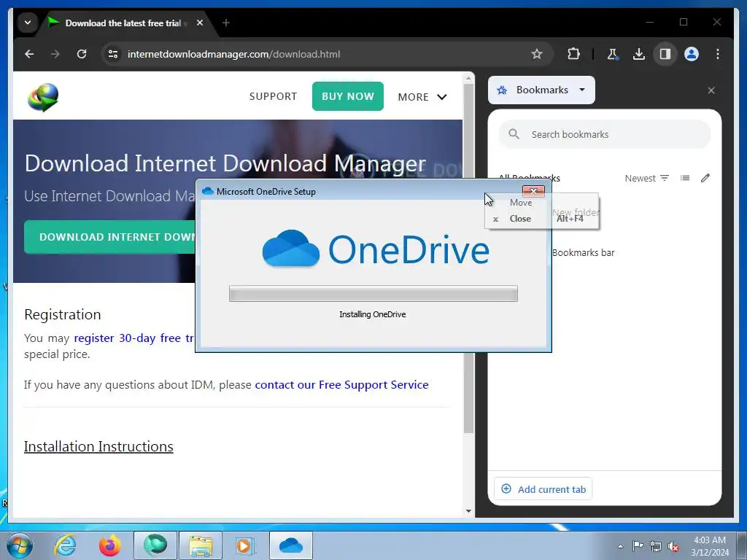Toggle the side panel button
The height and width of the screenshot is (560, 747).
pyautogui.click(x=665, y=54)
